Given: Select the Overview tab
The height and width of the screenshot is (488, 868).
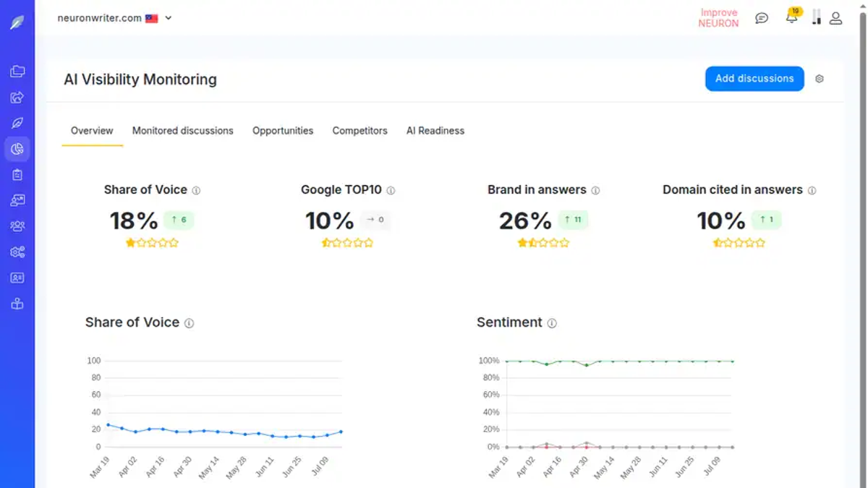Looking at the screenshot, I should (92, 131).
